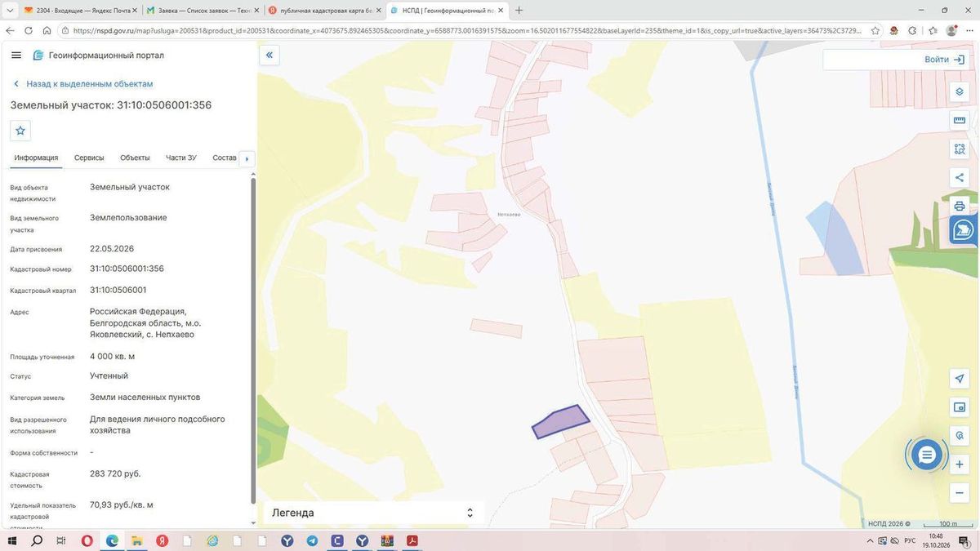Viewport: 980px width, 551px height.
Task: Open the Части ЗУ tab
Action: (181, 158)
